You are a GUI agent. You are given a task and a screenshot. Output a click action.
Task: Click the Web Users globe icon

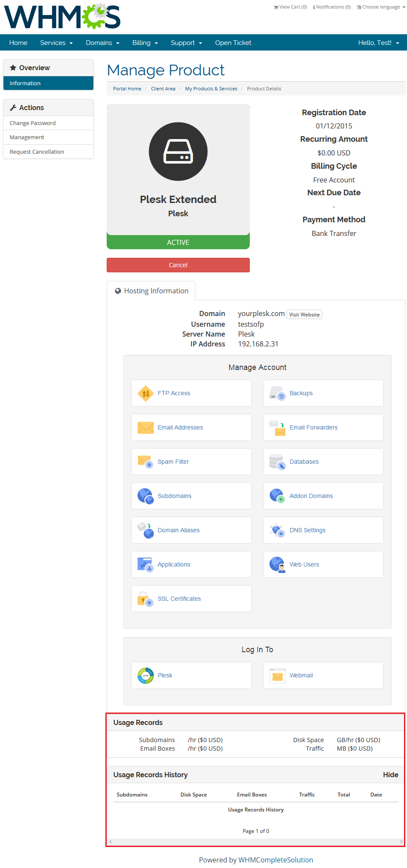(x=277, y=564)
